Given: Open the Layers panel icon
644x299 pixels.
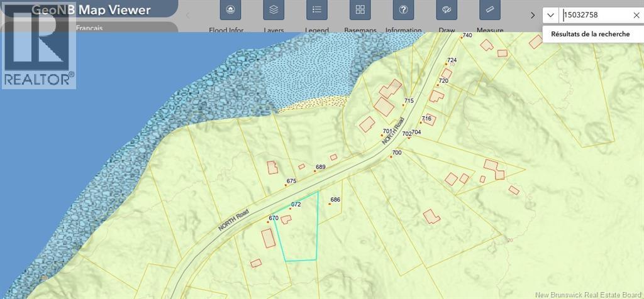Looking at the screenshot, I should [x=274, y=10].
